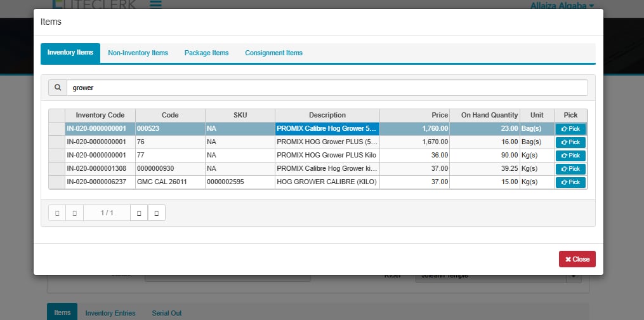Switch to Inventory Items tab

(70, 53)
